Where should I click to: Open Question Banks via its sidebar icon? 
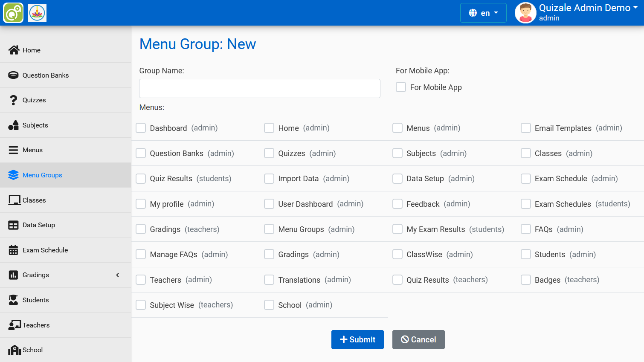click(13, 75)
